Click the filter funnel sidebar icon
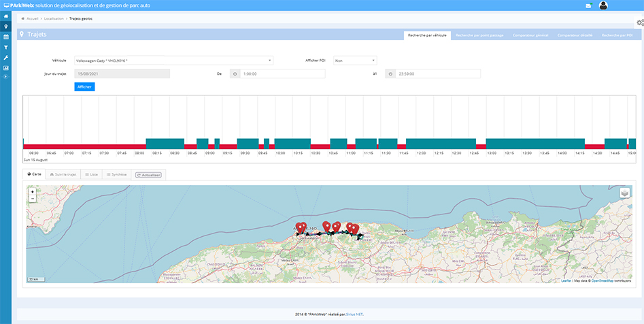 [x=6, y=48]
